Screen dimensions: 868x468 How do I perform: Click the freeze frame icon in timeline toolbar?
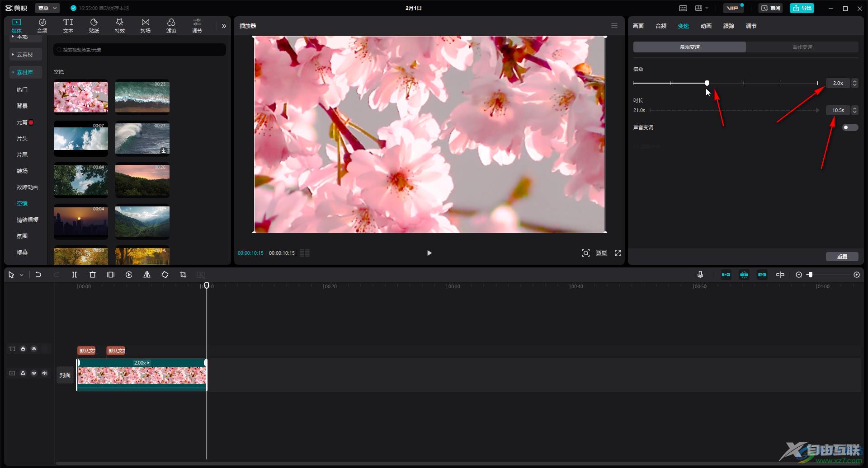[x=111, y=275]
